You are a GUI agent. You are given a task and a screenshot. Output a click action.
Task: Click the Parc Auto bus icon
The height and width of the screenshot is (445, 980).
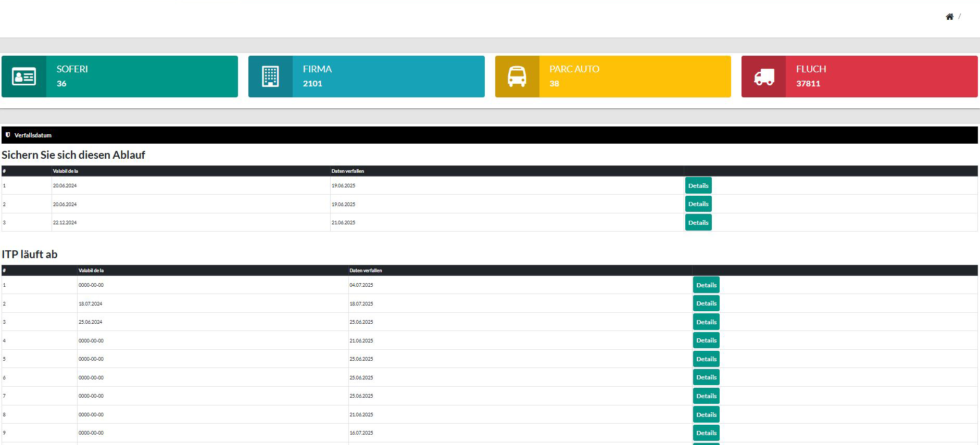pos(517,77)
